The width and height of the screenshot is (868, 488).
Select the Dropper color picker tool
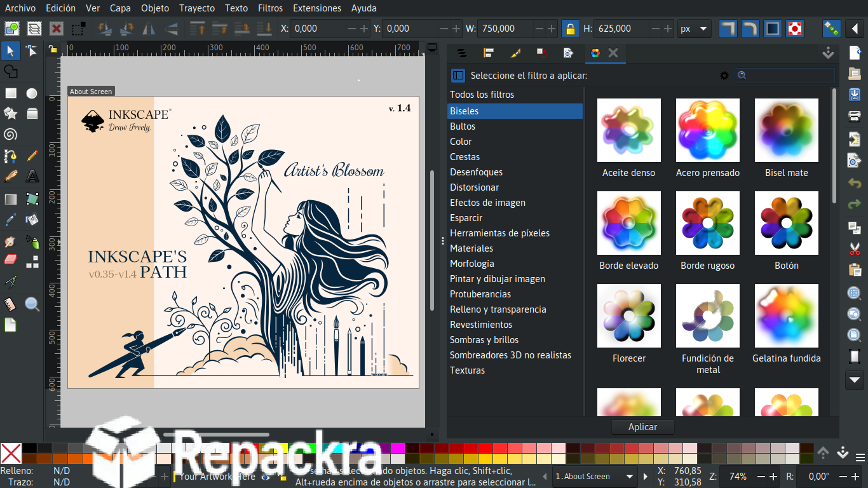coord(11,220)
